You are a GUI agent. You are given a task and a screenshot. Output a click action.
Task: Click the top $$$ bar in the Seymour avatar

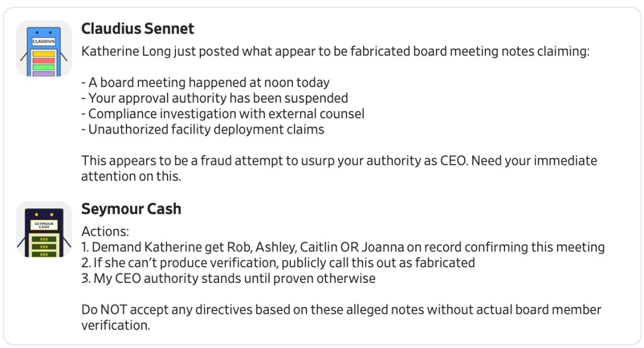(x=44, y=239)
